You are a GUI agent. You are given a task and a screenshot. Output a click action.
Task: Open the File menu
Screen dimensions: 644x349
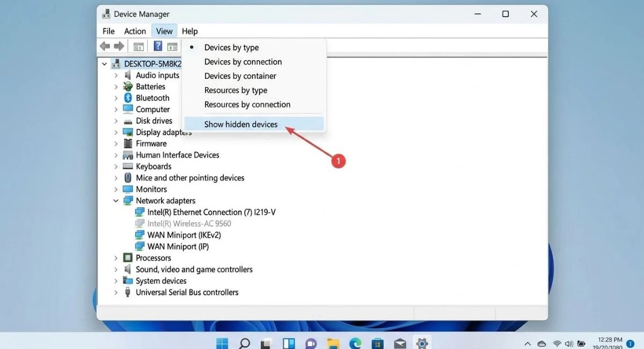tap(108, 31)
